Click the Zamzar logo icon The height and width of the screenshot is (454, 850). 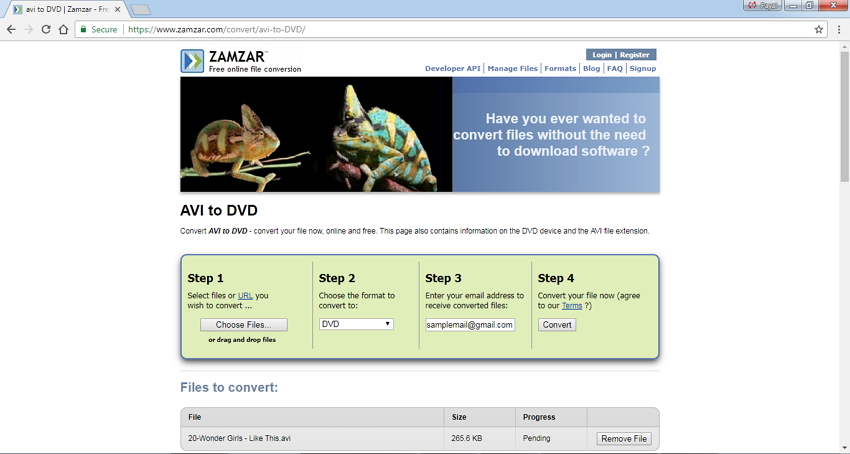click(192, 61)
